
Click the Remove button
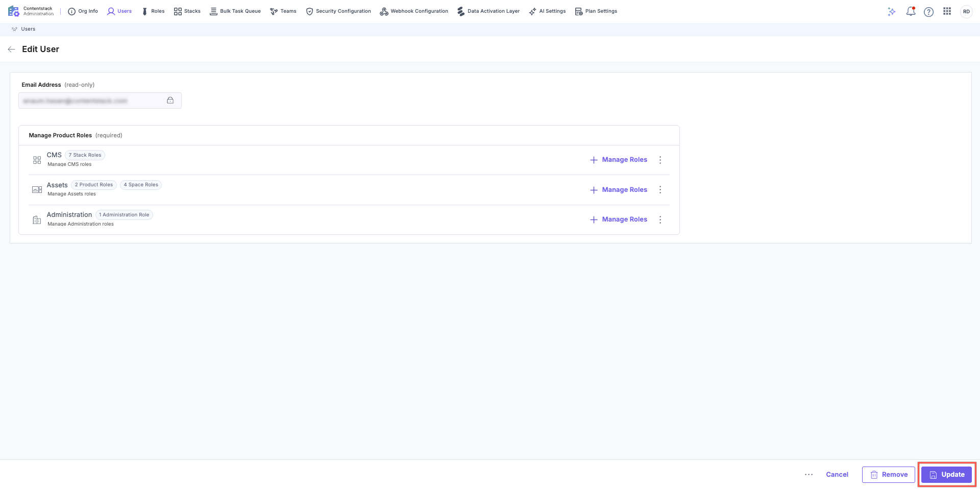(x=889, y=475)
